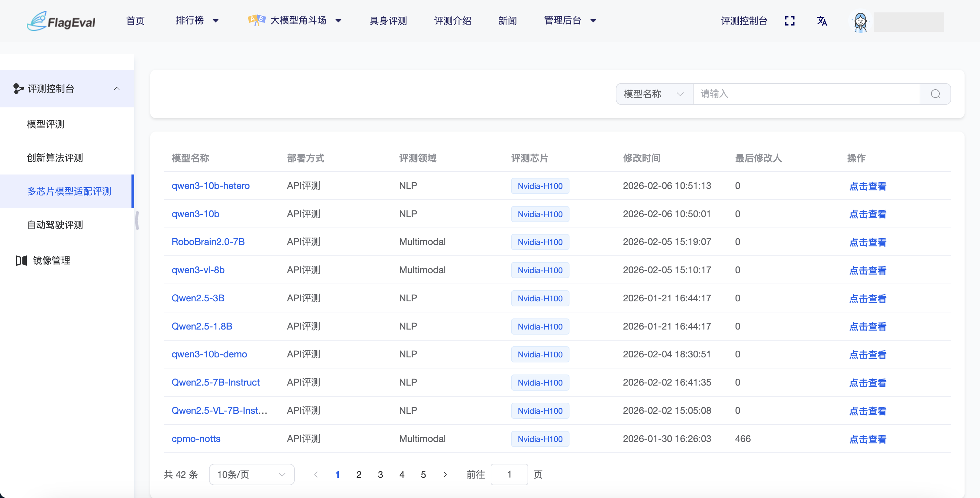Viewport: 980px width, 498px height.
Task: Click 点击查看 for cpmo-notts
Action: click(868, 439)
